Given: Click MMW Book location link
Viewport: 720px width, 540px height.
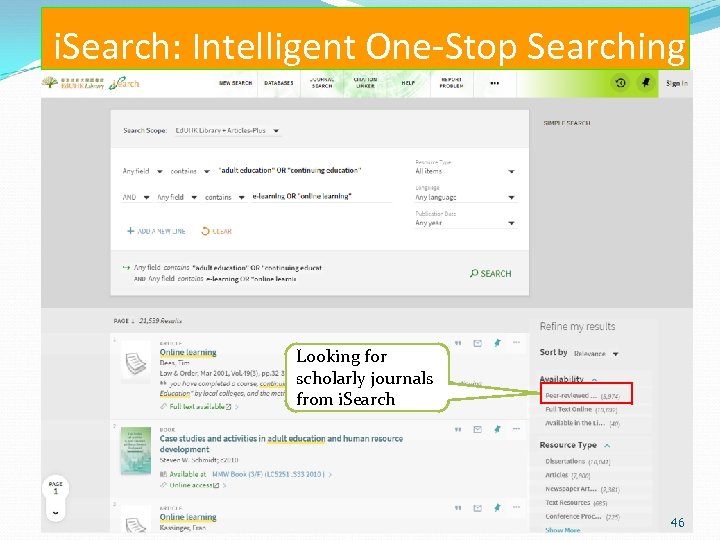Looking at the screenshot, I should point(269,474).
